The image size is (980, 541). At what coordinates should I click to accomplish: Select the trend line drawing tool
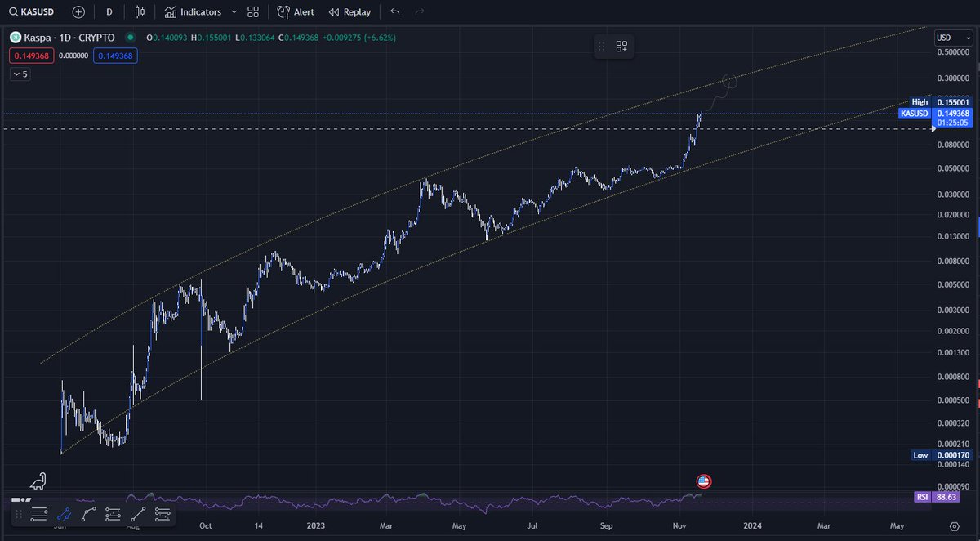(x=138, y=514)
